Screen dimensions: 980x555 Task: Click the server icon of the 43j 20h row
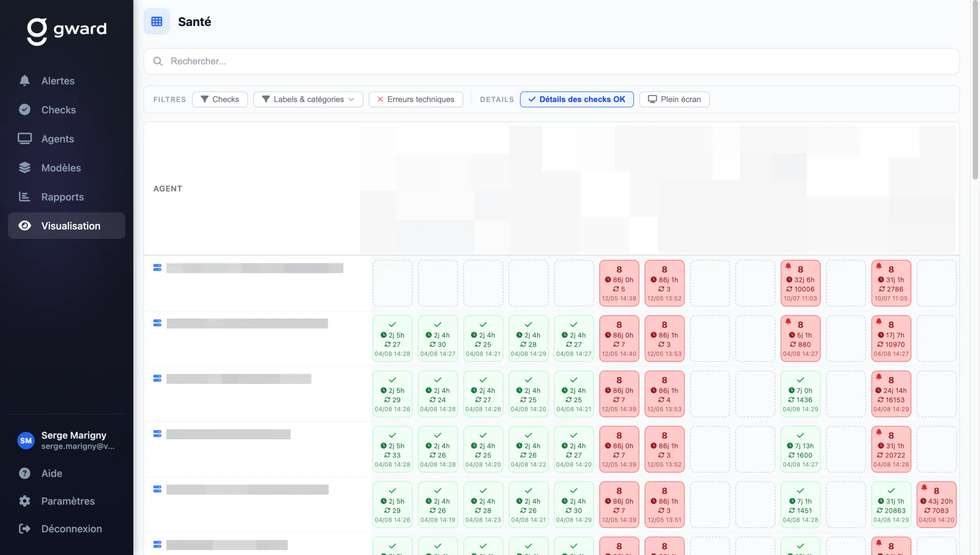pyautogui.click(x=157, y=489)
